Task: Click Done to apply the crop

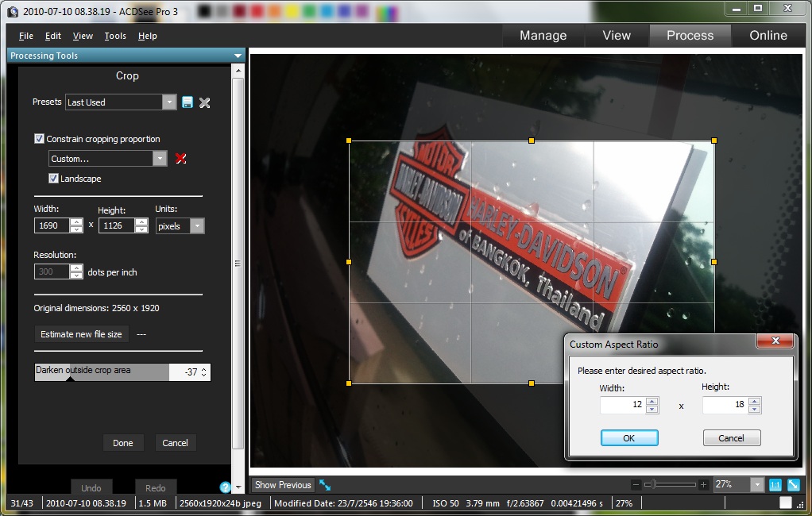Action: [x=123, y=443]
